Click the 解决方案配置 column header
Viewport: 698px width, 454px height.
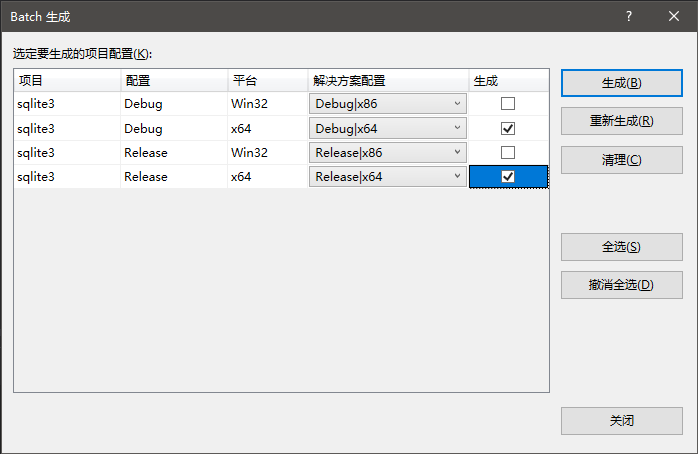coord(387,80)
